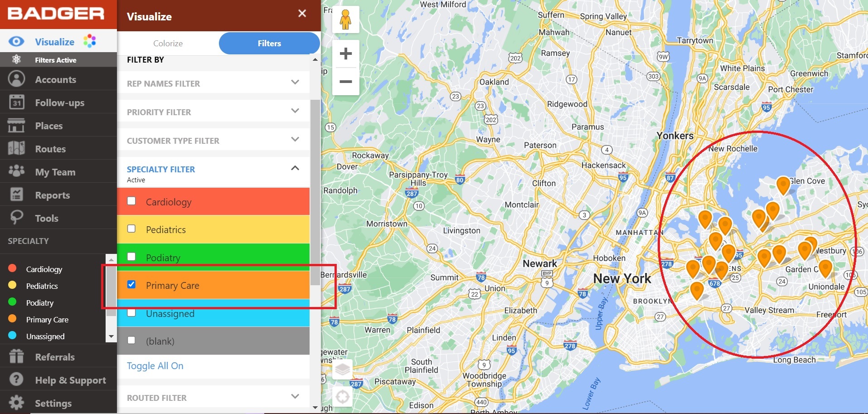Click filter panel scroll-up arrow
This screenshot has height=414, width=868.
tap(315, 59)
